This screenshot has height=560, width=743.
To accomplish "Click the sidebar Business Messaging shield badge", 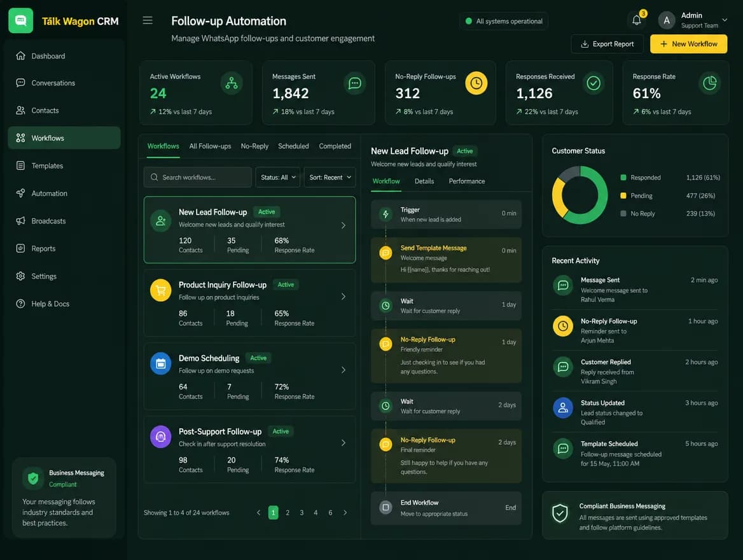I will click(x=32, y=478).
